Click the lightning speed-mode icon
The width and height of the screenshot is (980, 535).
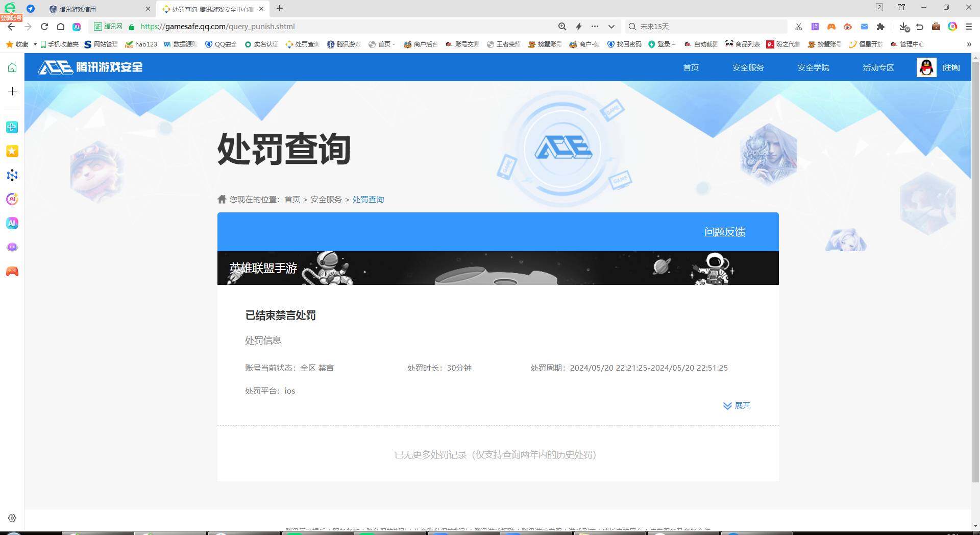tap(579, 27)
